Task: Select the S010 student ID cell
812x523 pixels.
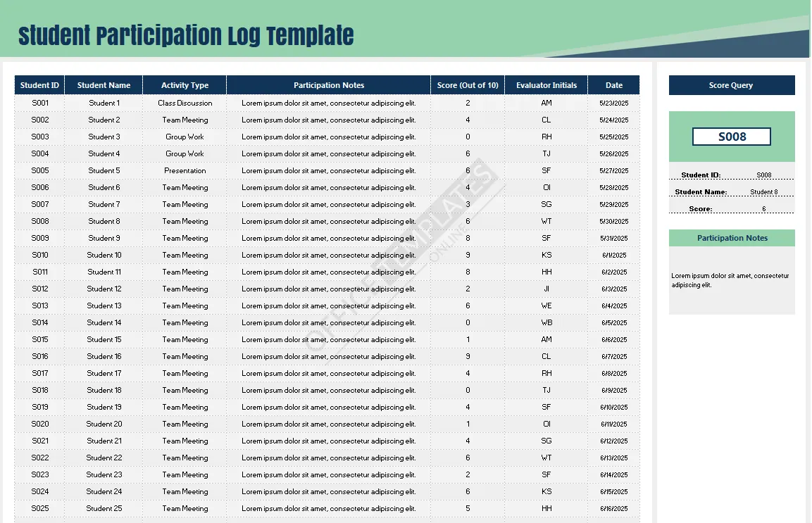Action: (x=40, y=255)
